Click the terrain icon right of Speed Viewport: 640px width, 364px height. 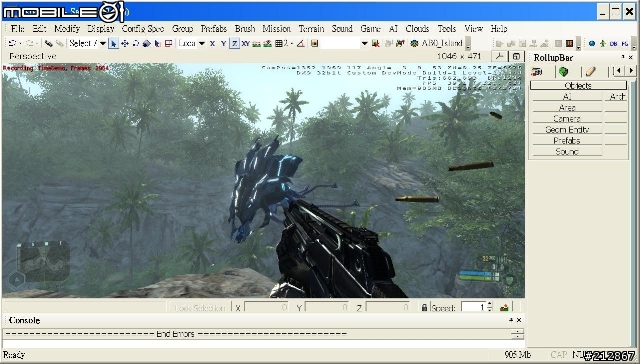tap(504, 308)
